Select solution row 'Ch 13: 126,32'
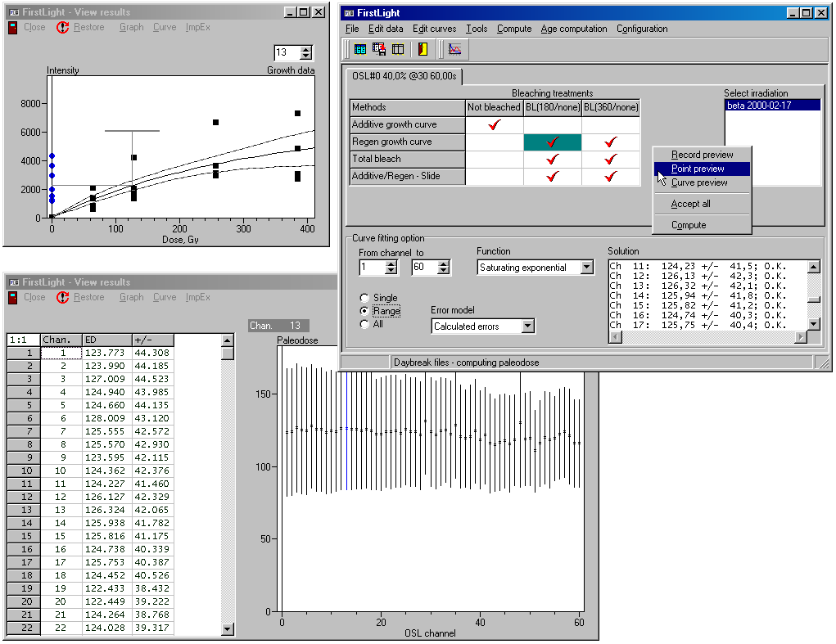 click(698, 286)
